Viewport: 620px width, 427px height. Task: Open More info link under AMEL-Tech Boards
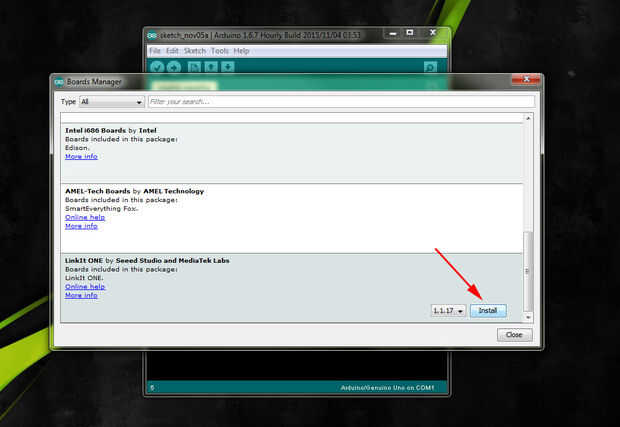pyautogui.click(x=81, y=226)
